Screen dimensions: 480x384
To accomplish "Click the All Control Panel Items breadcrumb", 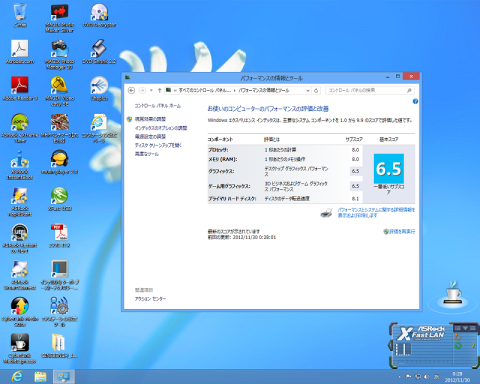I will point(205,90).
